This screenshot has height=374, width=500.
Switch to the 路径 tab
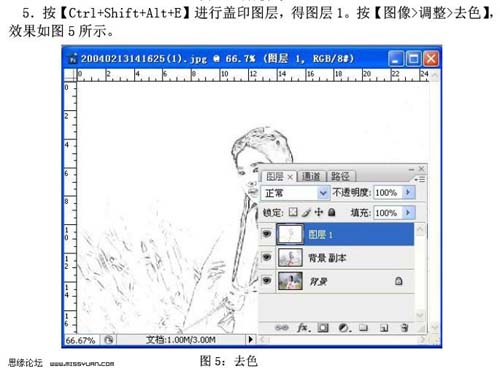click(x=340, y=176)
